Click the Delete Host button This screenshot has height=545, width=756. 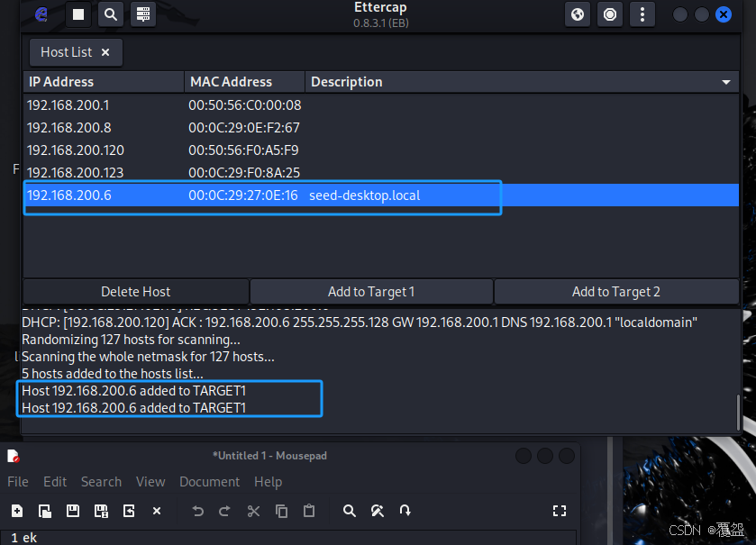(135, 292)
